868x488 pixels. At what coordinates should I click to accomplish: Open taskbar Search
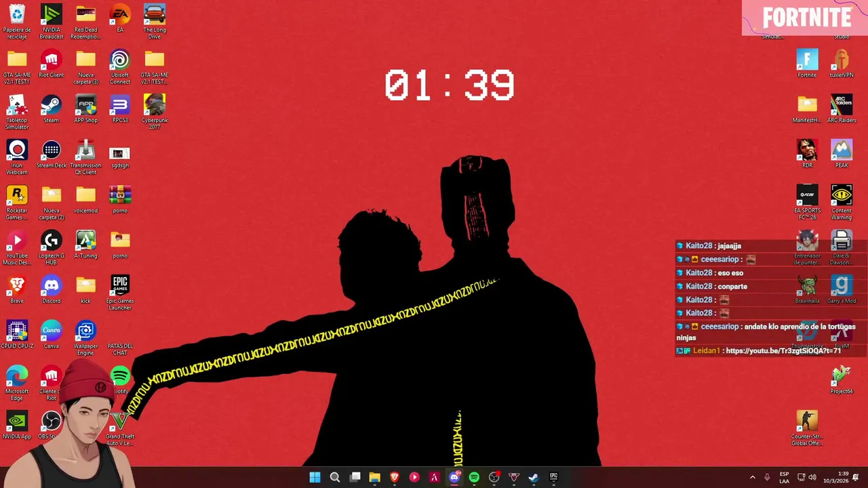click(335, 477)
